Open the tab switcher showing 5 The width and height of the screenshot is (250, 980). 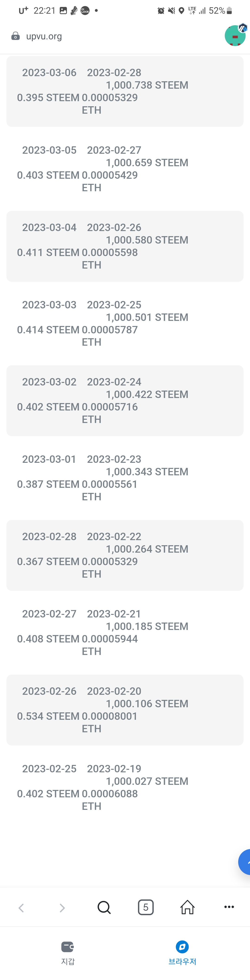(x=146, y=907)
